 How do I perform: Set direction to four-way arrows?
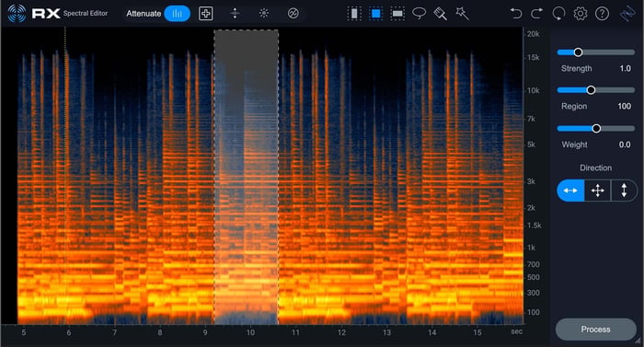point(598,191)
